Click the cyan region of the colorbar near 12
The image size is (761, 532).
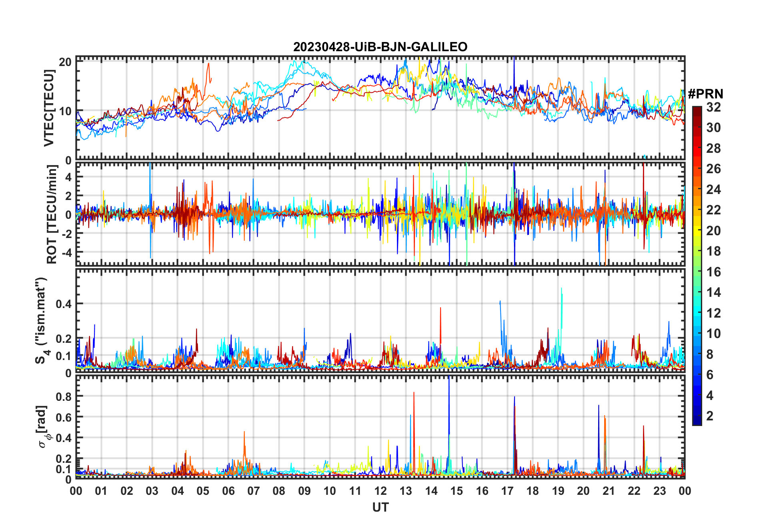(x=697, y=313)
